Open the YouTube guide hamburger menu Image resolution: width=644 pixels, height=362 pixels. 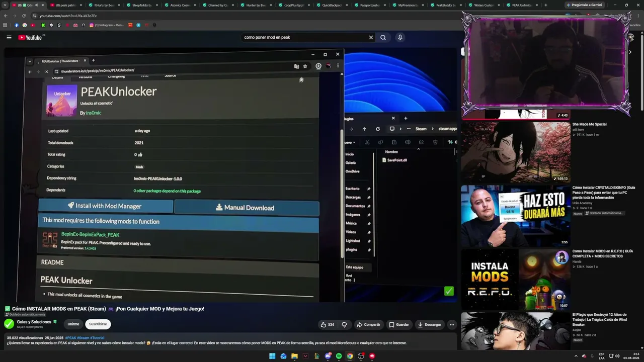(9, 37)
